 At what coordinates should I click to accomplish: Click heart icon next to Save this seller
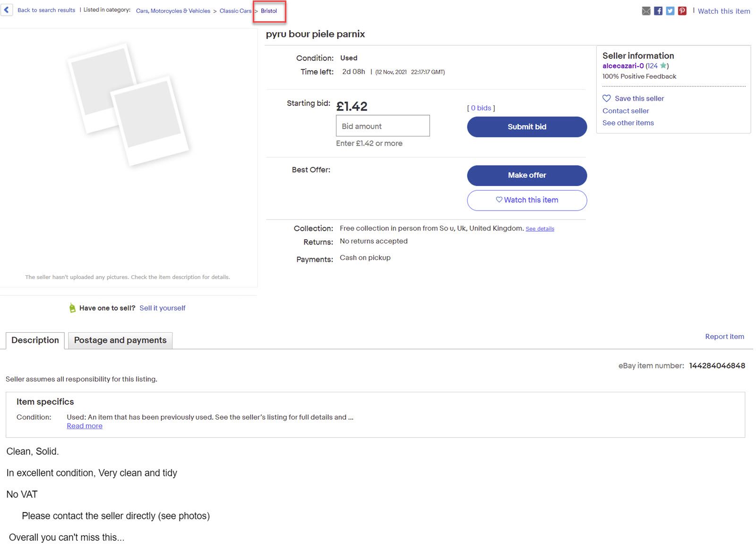point(607,98)
